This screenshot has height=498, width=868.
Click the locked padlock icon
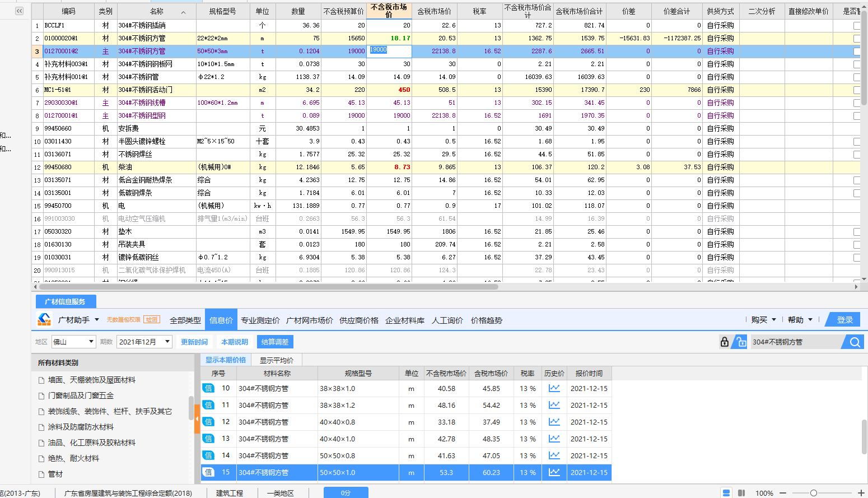tap(724, 342)
